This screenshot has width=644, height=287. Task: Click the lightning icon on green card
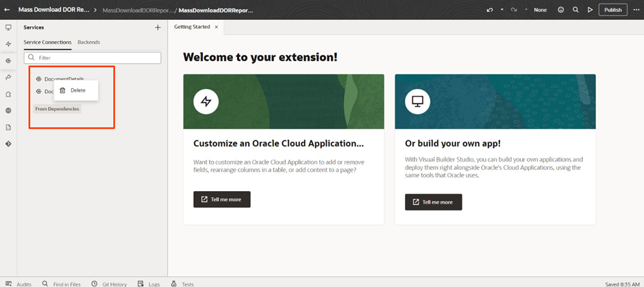[x=206, y=101]
